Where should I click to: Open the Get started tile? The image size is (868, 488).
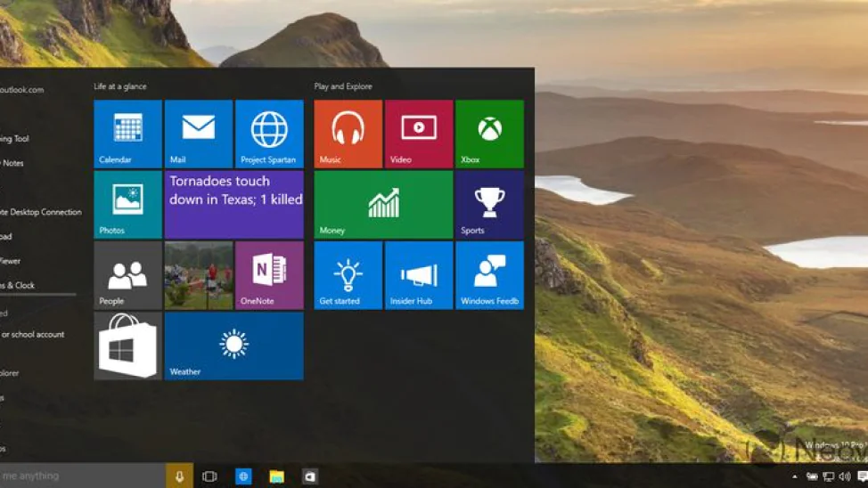pos(348,275)
